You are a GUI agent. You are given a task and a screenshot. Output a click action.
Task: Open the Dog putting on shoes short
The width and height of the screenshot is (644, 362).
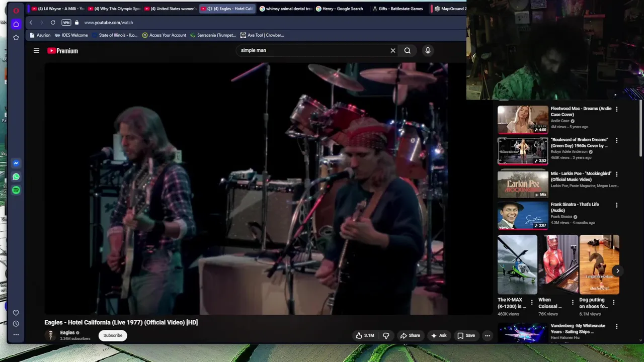(599, 264)
